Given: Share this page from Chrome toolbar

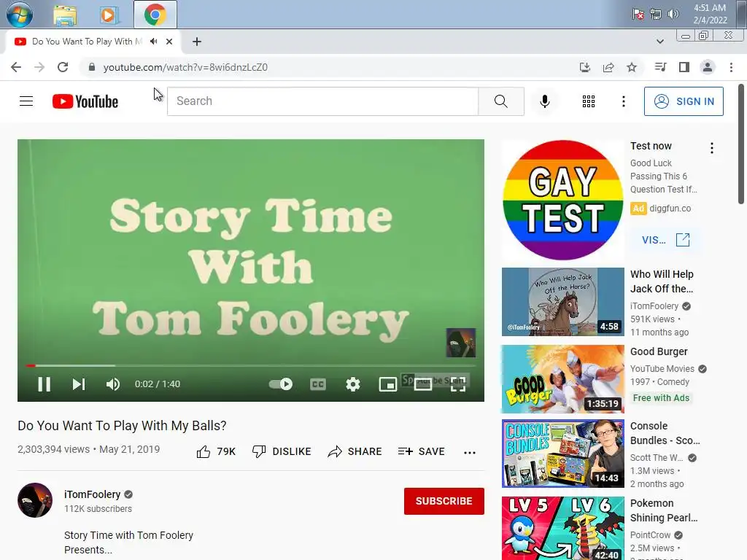Looking at the screenshot, I should pyautogui.click(x=608, y=67).
